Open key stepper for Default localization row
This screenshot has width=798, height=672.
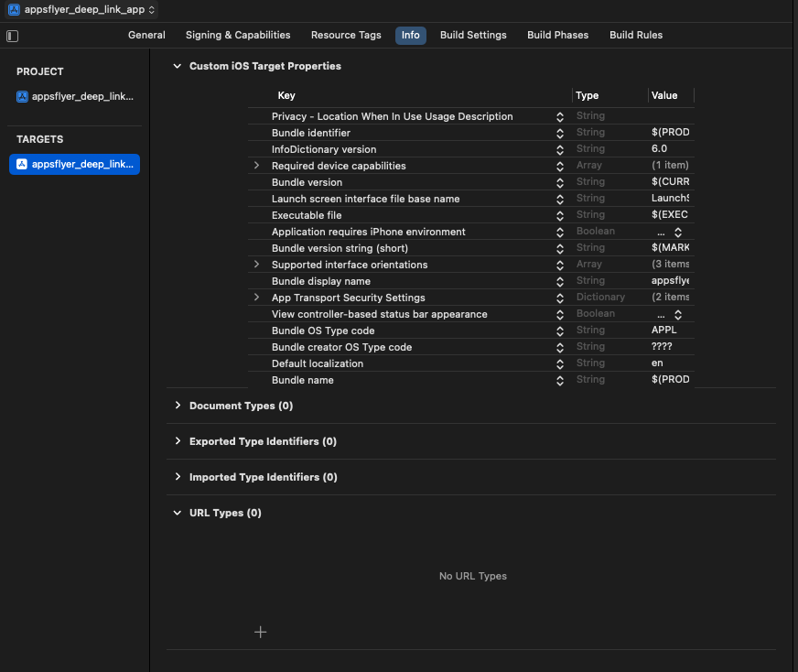[560, 364]
